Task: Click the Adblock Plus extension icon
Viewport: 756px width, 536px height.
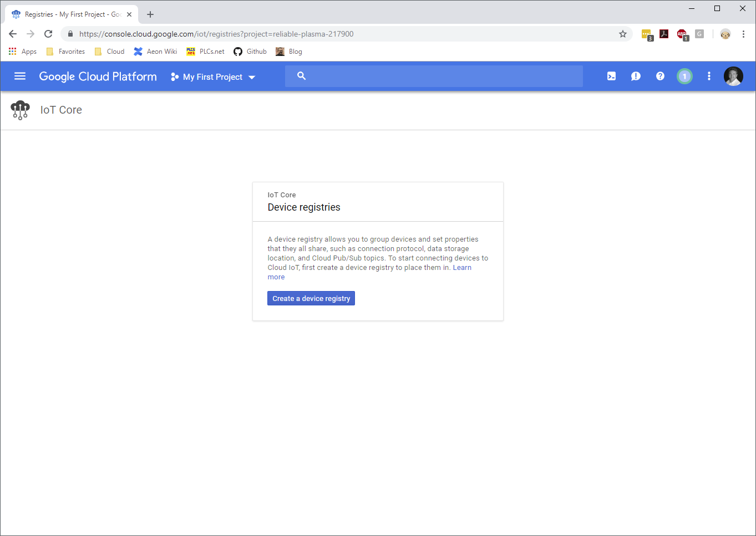Action: pyautogui.click(x=682, y=34)
